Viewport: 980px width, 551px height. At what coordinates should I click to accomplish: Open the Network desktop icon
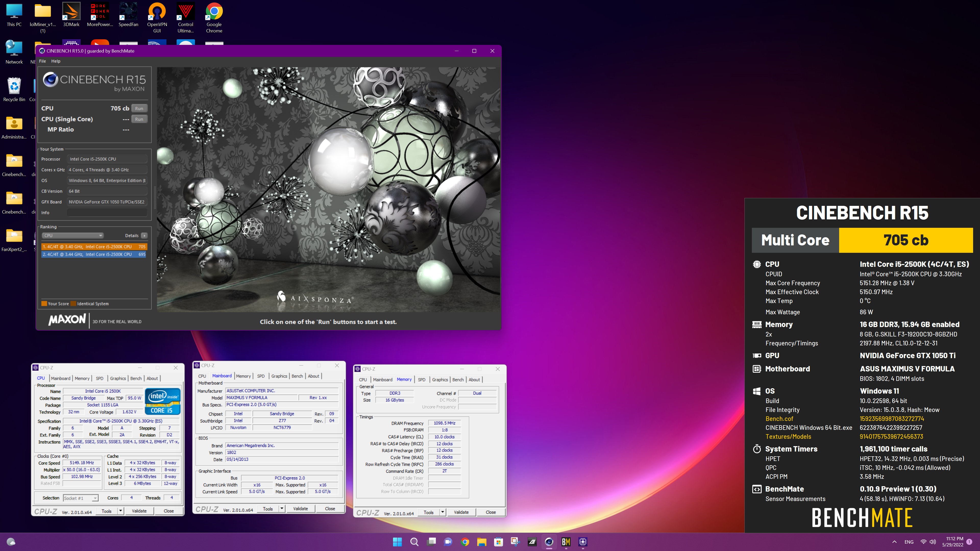click(14, 52)
